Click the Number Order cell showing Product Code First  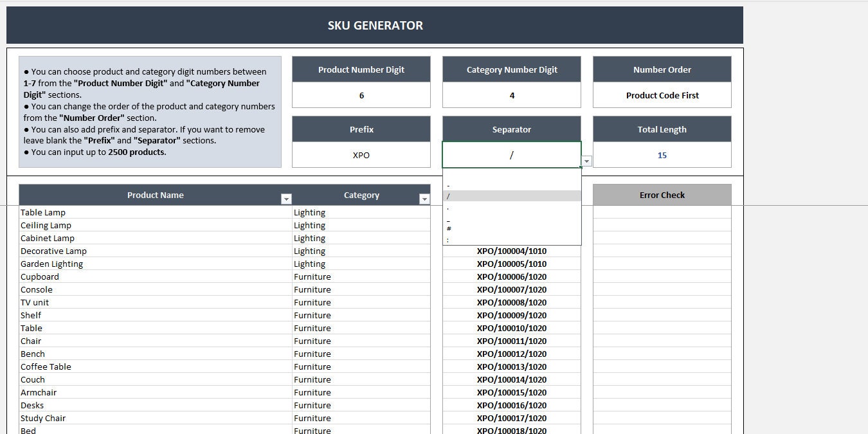coord(662,95)
